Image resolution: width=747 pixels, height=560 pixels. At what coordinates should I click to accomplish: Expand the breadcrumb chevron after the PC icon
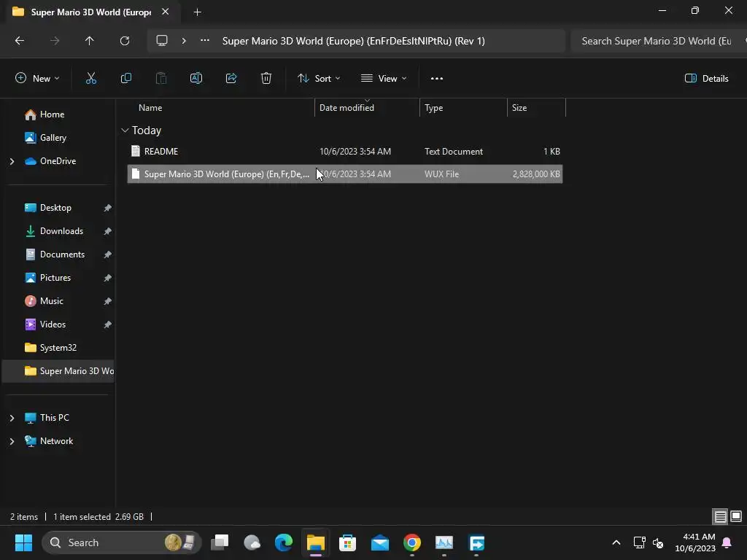tap(184, 41)
